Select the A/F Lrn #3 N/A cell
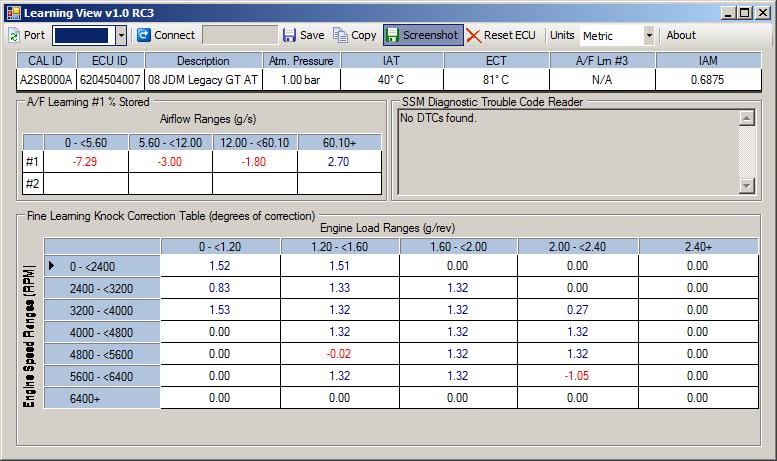777x461 pixels. [x=602, y=80]
